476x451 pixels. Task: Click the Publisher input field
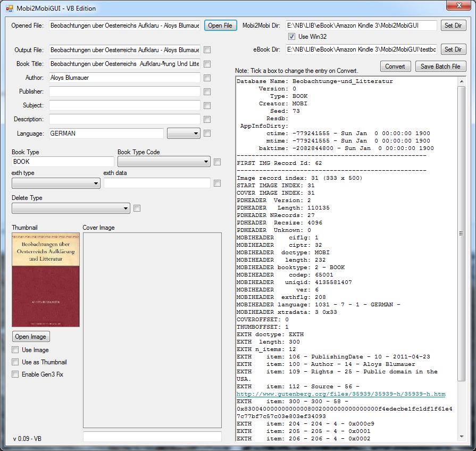point(124,91)
